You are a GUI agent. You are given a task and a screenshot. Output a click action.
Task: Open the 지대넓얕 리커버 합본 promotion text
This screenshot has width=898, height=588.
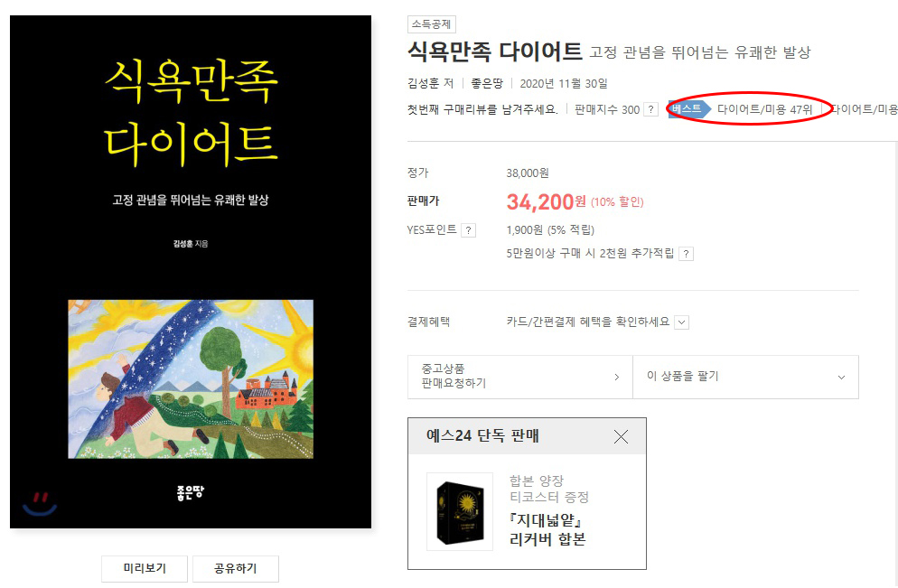(x=547, y=529)
